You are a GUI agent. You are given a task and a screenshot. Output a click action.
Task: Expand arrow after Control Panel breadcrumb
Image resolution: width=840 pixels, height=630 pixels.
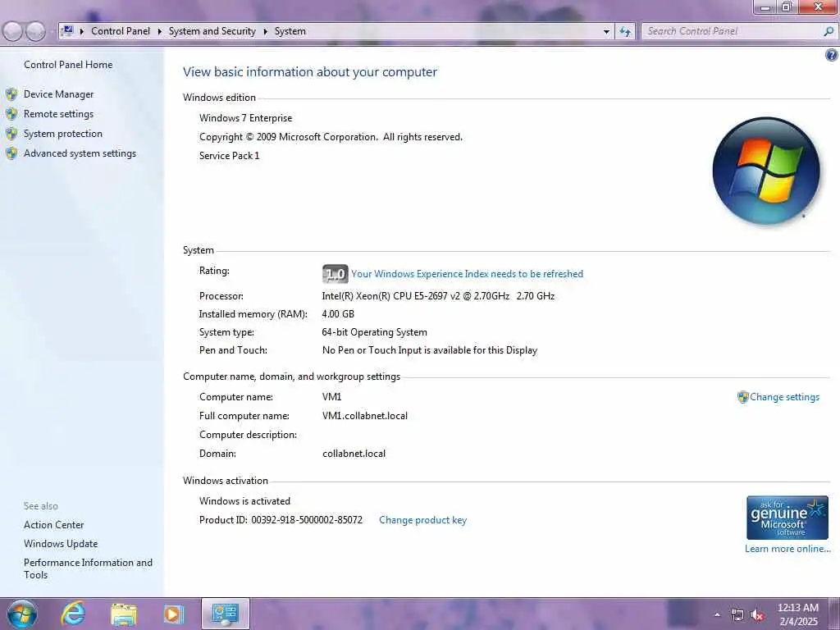coord(160,32)
